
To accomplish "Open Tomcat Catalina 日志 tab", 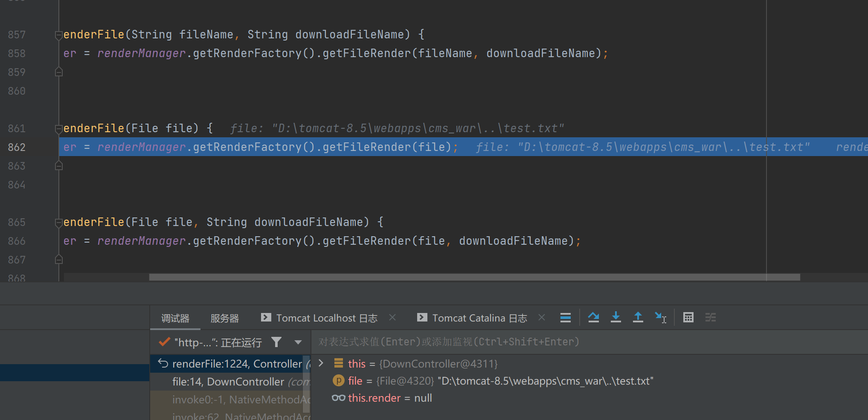I will pos(472,318).
